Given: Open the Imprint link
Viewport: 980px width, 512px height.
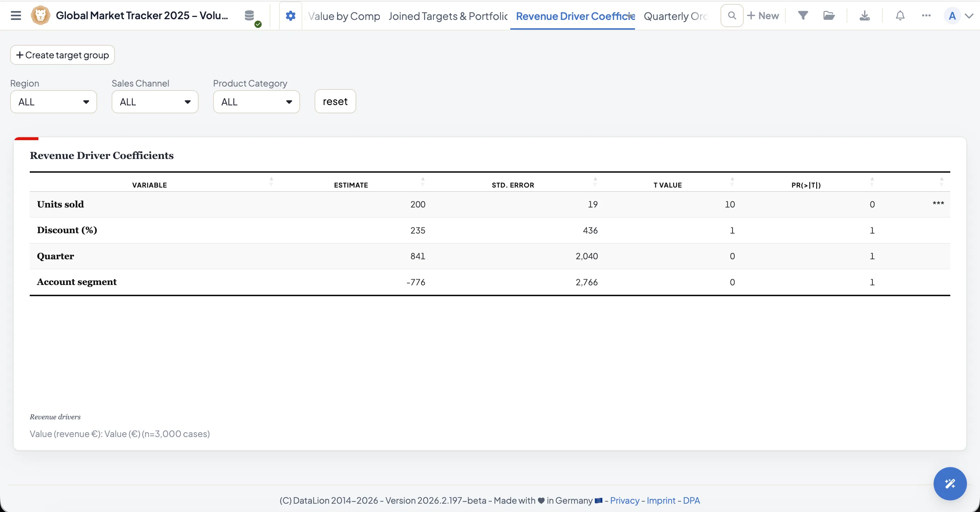Looking at the screenshot, I should tap(661, 500).
